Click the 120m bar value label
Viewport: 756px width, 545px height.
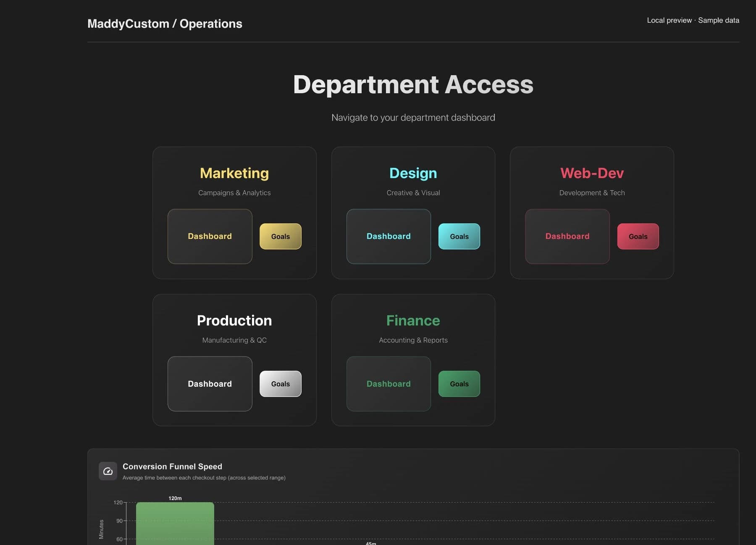tap(175, 498)
